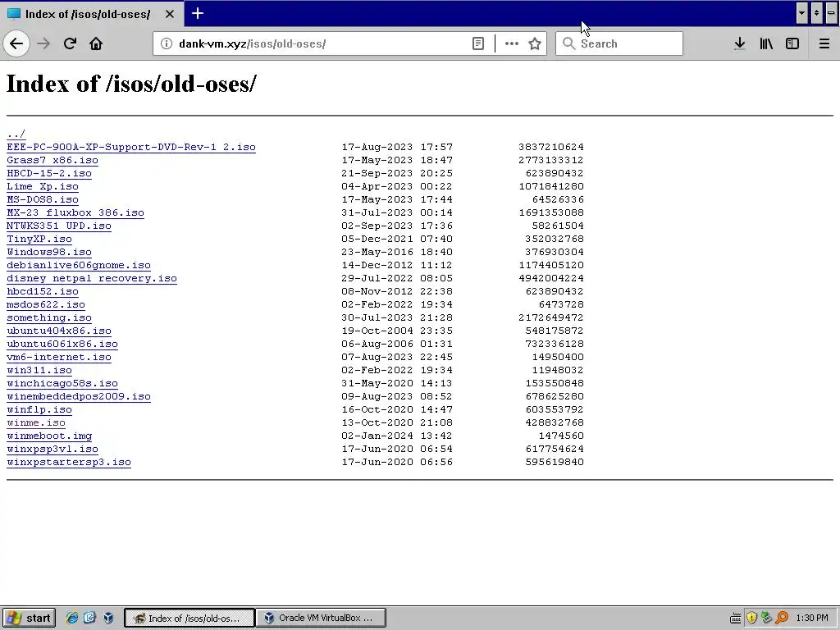Click size value 3837210624
Screen dimensions: 840x630
[x=551, y=147]
